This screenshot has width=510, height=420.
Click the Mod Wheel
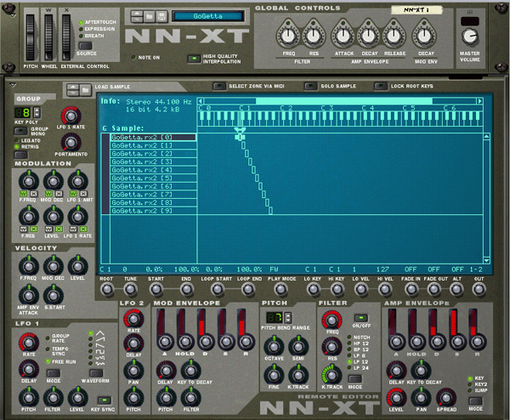point(48,37)
